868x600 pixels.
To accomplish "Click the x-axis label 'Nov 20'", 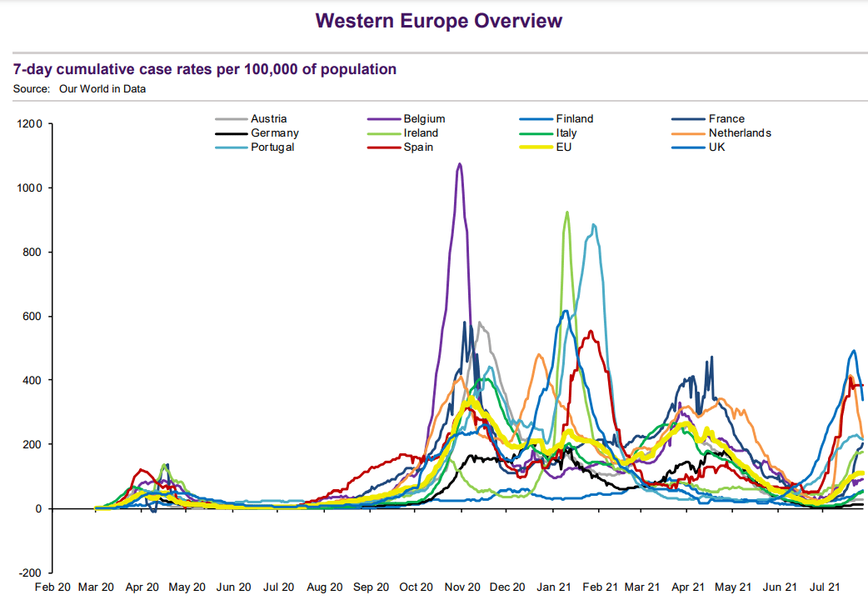I will pos(462,587).
